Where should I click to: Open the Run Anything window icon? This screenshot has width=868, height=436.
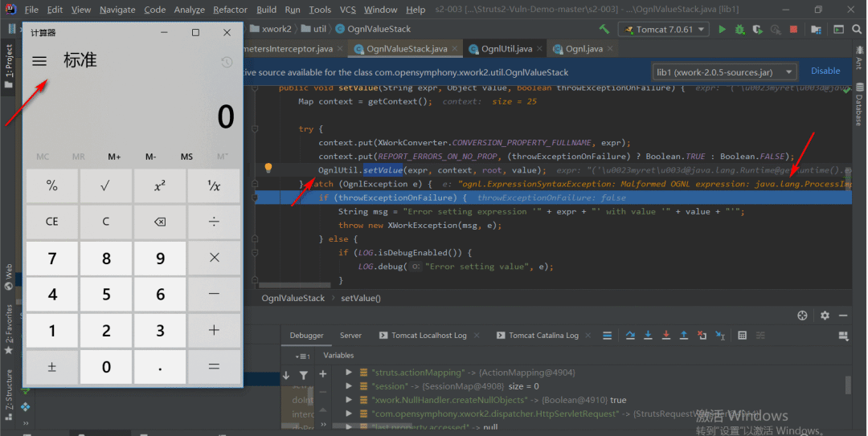pyautogui.click(x=838, y=30)
